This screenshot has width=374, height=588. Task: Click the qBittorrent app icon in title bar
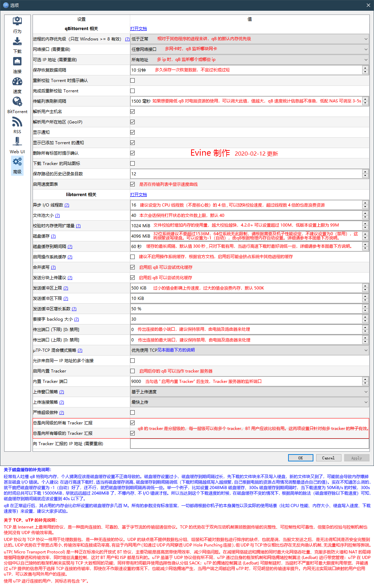[6, 5]
